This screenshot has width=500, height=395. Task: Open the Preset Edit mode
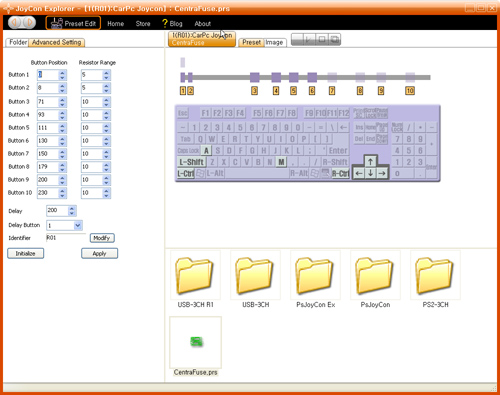coord(73,23)
